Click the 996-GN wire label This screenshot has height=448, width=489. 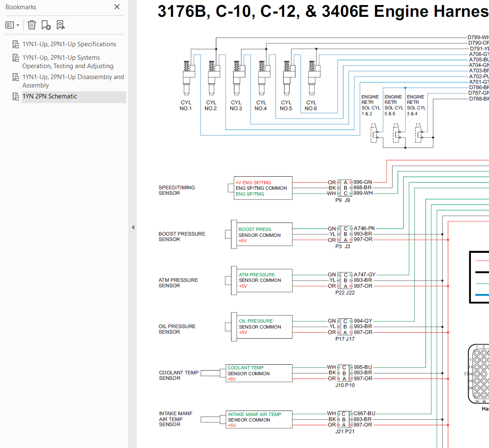click(x=363, y=182)
